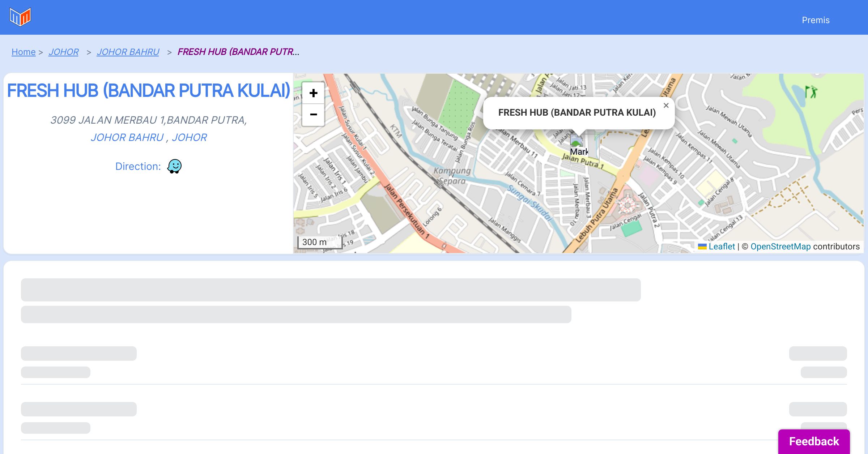
Task: Open JOHOR breadcrumb link
Action: pos(64,52)
